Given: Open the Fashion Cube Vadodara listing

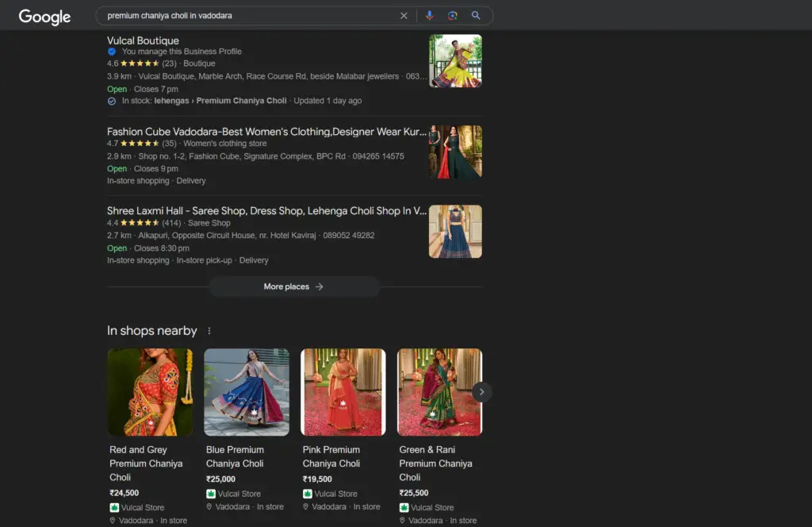Looking at the screenshot, I should click(x=268, y=131).
